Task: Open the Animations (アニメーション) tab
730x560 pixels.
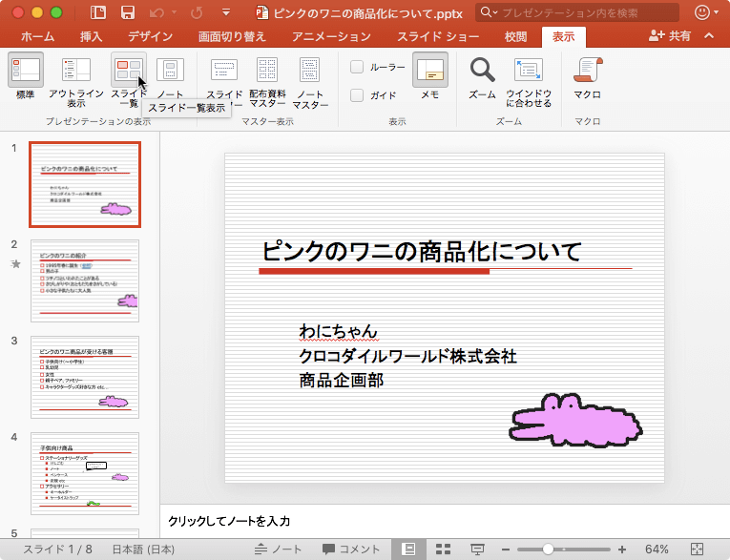Action: 331,36
